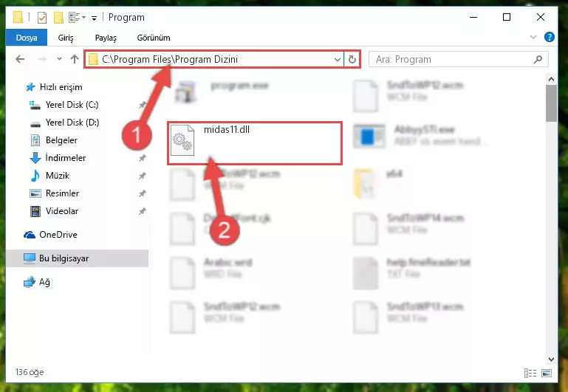Image resolution: width=568 pixels, height=392 pixels.
Task: Go back to the previous folder
Action: (20, 59)
